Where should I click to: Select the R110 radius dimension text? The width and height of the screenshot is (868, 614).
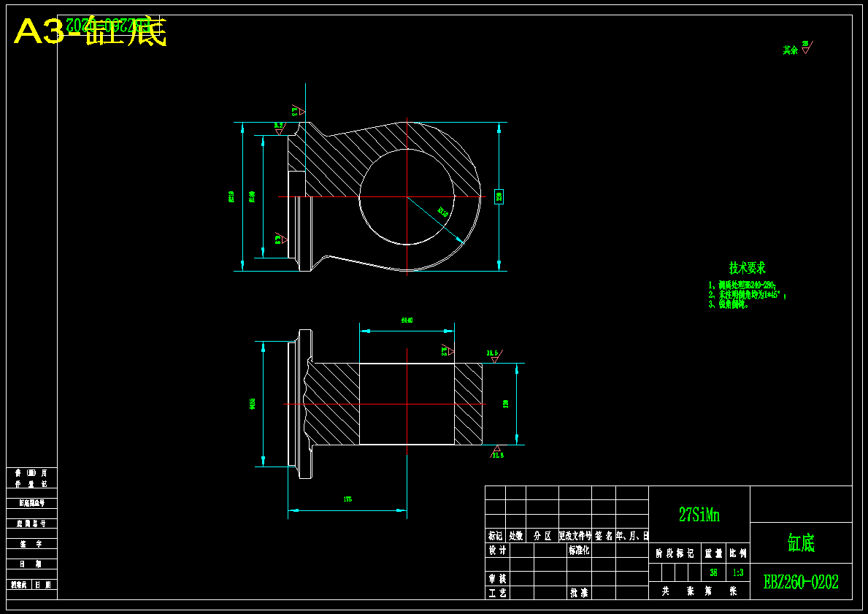pyautogui.click(x=443, y=212)
